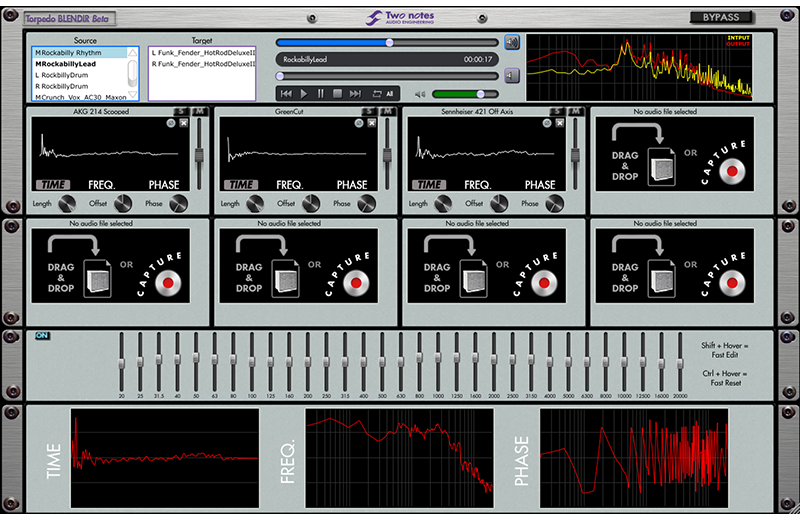The image size is (800, 520).
Task: Click Capture record button in top-row empty slot
Action: coord(732,171)
